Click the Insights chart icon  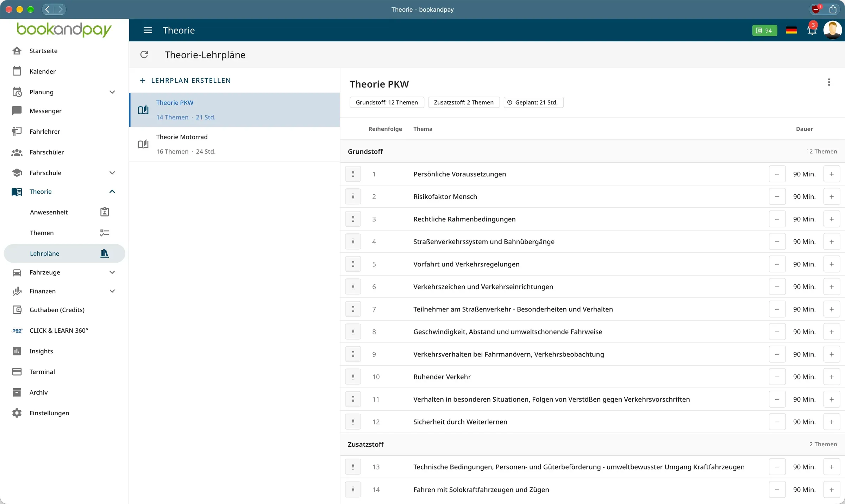click(x=17, y=351)
